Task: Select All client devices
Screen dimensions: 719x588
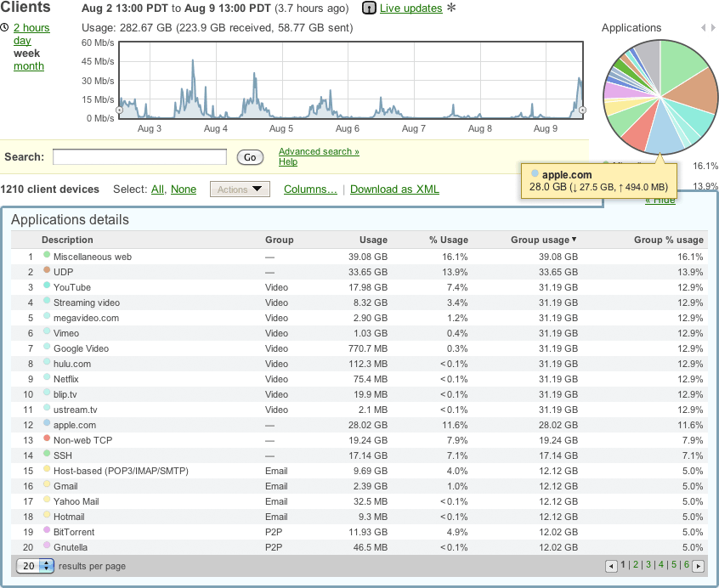Action: (x=158, y=189)
